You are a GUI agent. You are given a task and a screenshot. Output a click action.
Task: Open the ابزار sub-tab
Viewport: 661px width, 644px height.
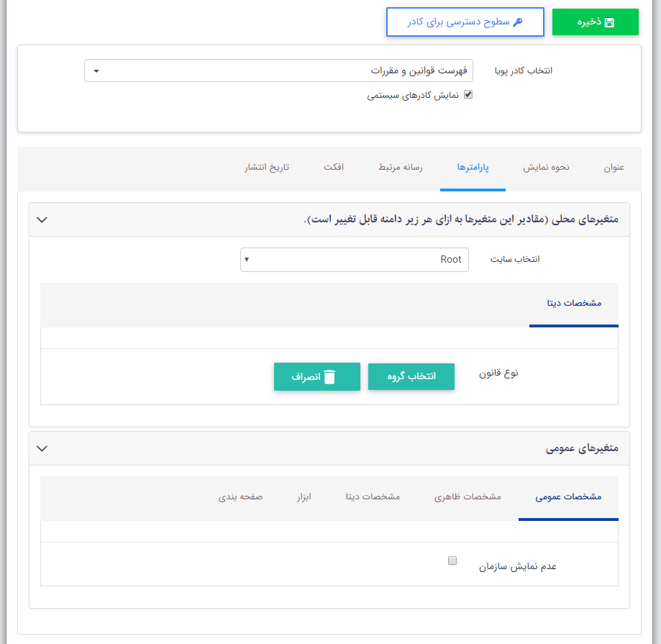pyautogui.click(x=304, y=497)
